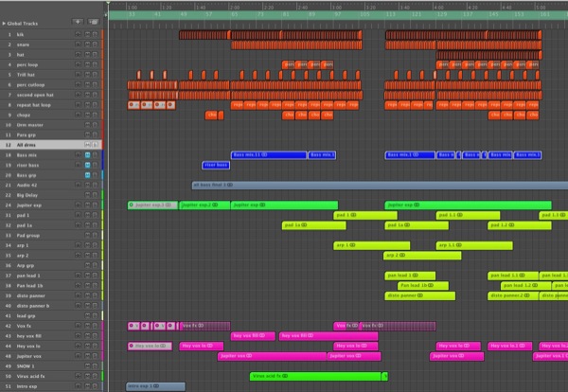The image size is (568, 392).
Task: Expand the Global Tracks disclosure triangle
Action: click(5, 21)
